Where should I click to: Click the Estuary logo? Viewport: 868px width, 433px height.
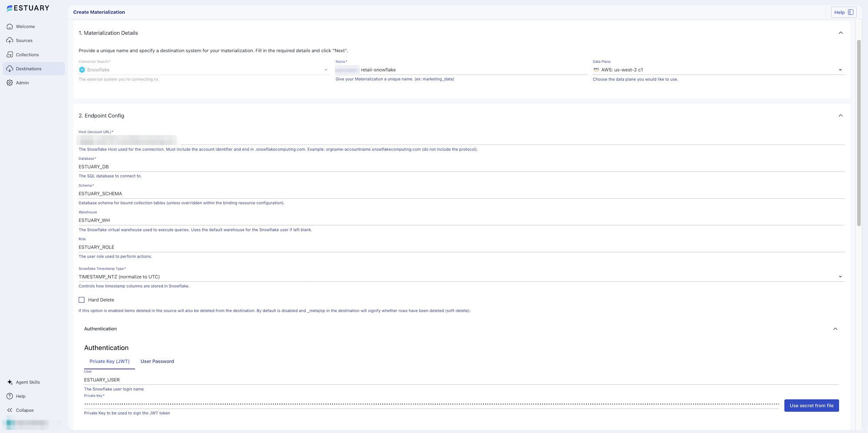click(x=28, y=8)
